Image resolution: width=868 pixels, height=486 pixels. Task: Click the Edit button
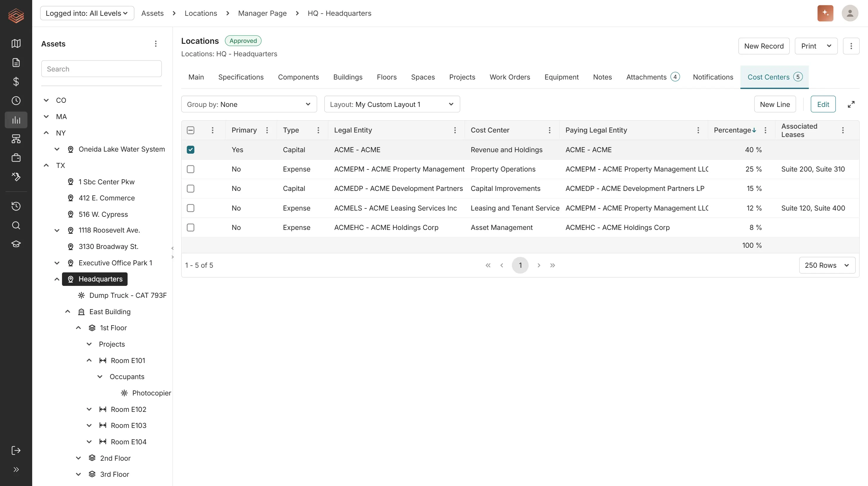pyautogui.click(x=823, y=104)
